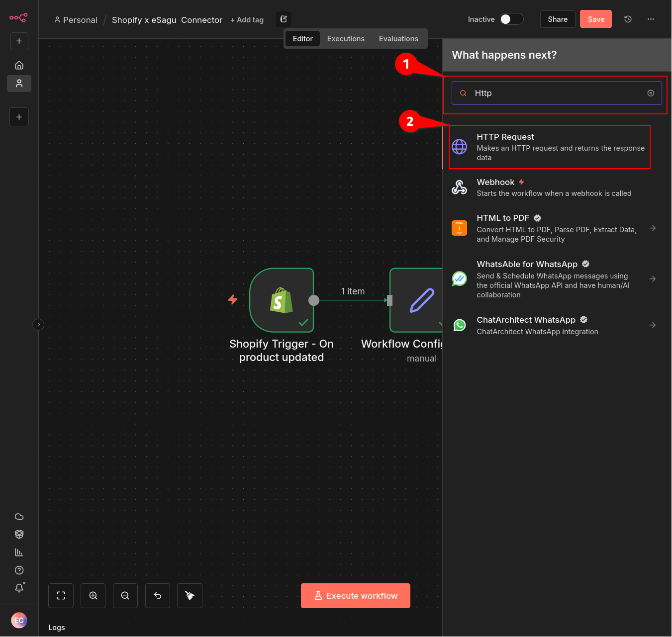Open the three-dot workflow options menu

pyautogui.click(x=651, y=19)
